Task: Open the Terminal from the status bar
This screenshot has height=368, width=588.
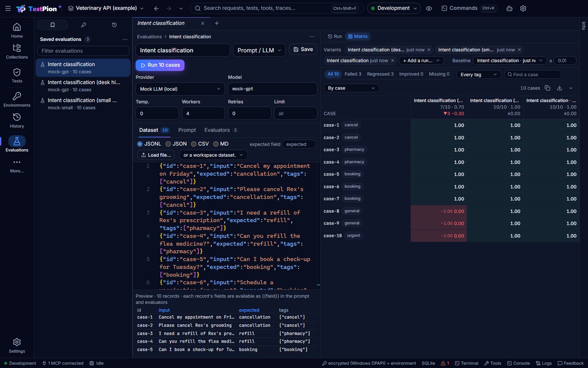Action: click(466, 363)
